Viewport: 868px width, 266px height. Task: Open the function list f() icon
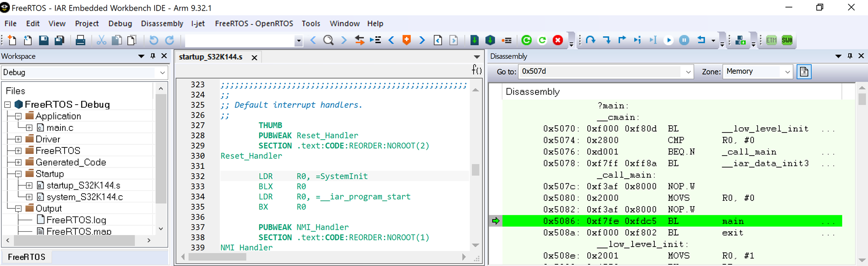pyautogui.click(x=477, y=70)
